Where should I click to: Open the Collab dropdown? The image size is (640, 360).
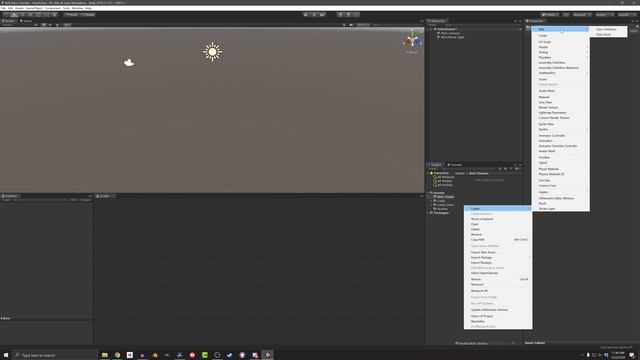[x=549, y=15]
